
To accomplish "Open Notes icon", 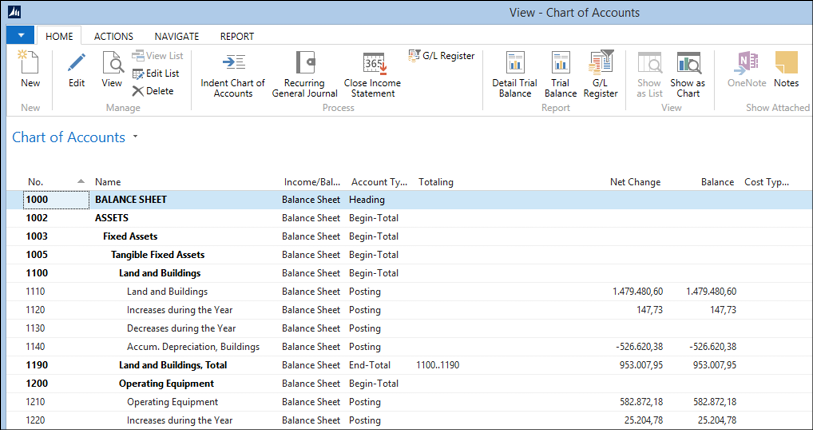I will tap(786, 63).
